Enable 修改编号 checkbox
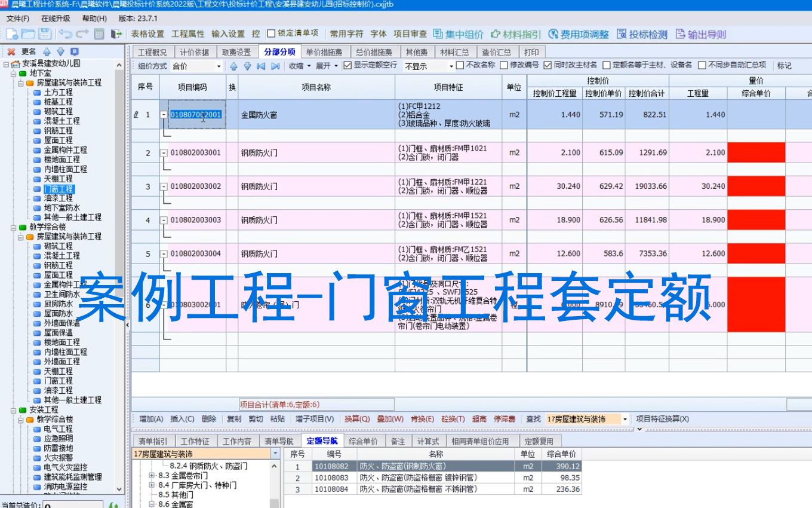 pos(504,65)
